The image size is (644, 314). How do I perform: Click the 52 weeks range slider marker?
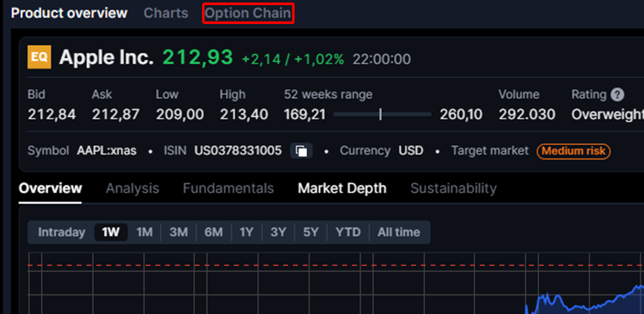[x=380, y=114]
